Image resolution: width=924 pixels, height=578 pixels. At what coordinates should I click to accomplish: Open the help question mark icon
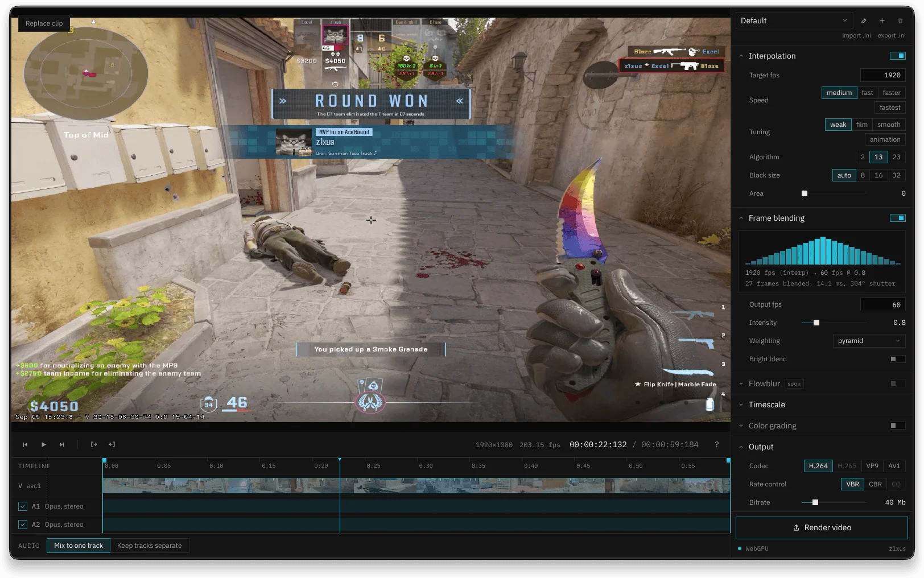716,444
